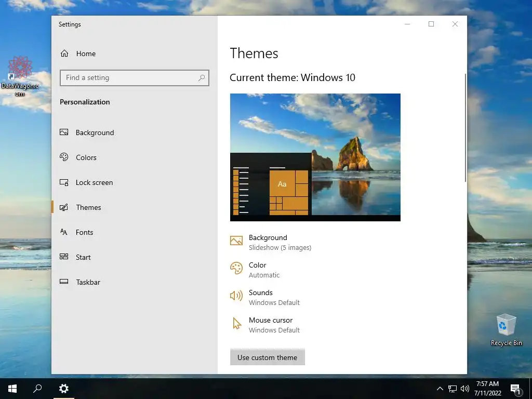The width and height of the screenshot is (532, 399).
Task: Open the Taskbar settings page
Action: click(x=88, y=282)
